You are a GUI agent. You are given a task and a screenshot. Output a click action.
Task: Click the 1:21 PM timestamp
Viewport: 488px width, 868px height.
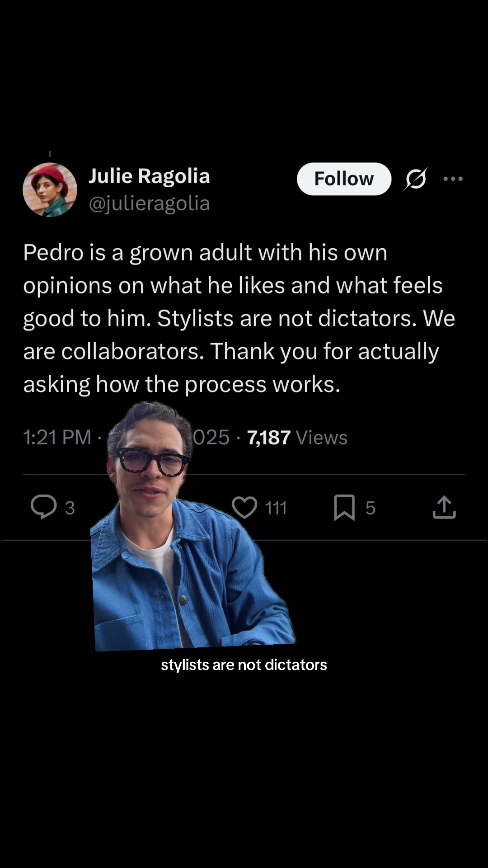[x=57, y=438]
